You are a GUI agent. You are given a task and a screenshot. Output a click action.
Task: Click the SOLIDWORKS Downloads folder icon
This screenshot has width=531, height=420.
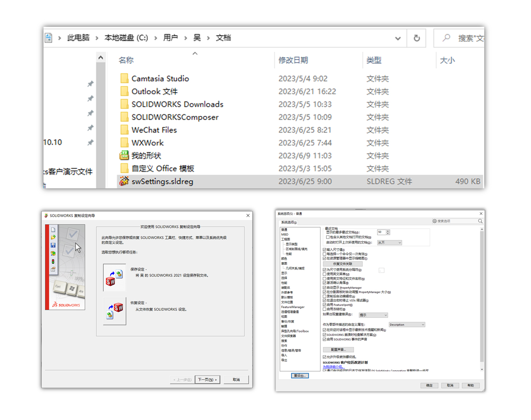coord(124,104)
